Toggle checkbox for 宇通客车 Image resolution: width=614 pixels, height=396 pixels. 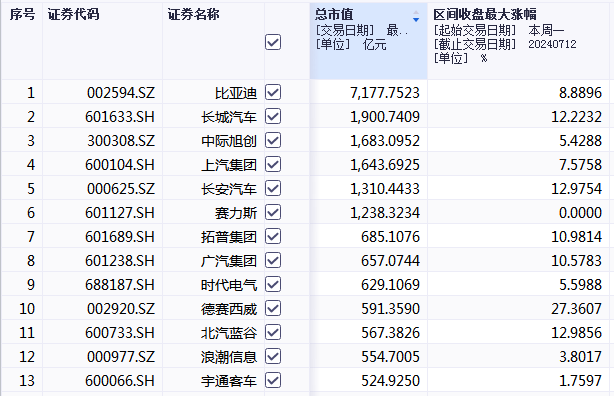pyautogui.click(x=273, y=380)
